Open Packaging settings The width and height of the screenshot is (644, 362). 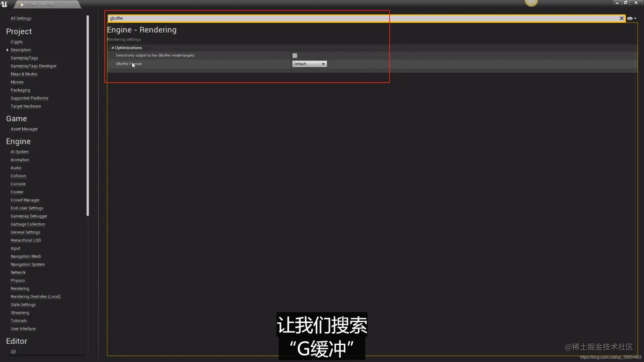[x=20, y=90]
